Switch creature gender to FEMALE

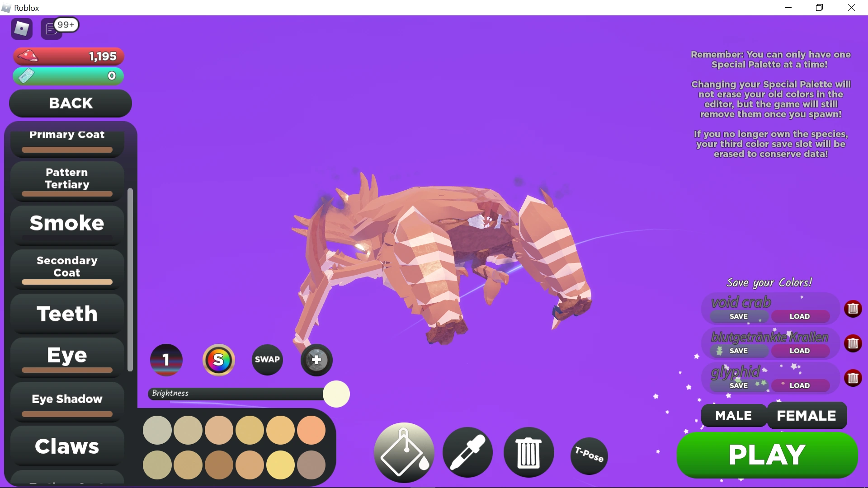coord(807,415)
